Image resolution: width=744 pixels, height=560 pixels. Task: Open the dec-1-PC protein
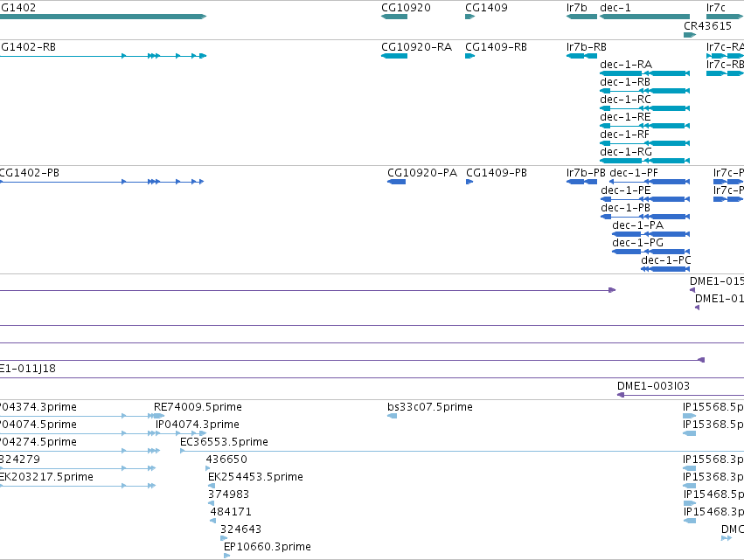click(x=665, y=269)
